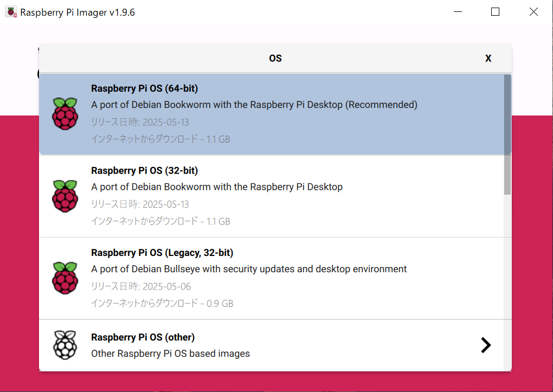
Task: Click the Raspberry Pi OS (64-bit) raspberry logo
Action: pos(65,114)
